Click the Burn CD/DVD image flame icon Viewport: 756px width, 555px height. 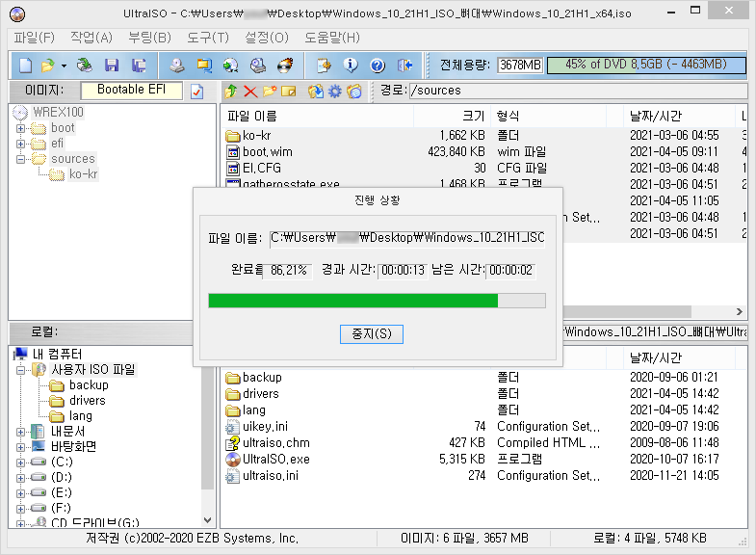coord(285,66)
